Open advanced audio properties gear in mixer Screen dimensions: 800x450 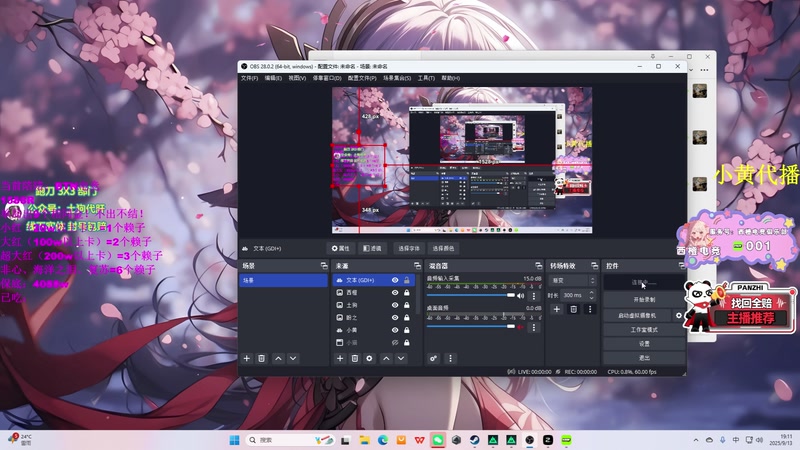[433, 359]
